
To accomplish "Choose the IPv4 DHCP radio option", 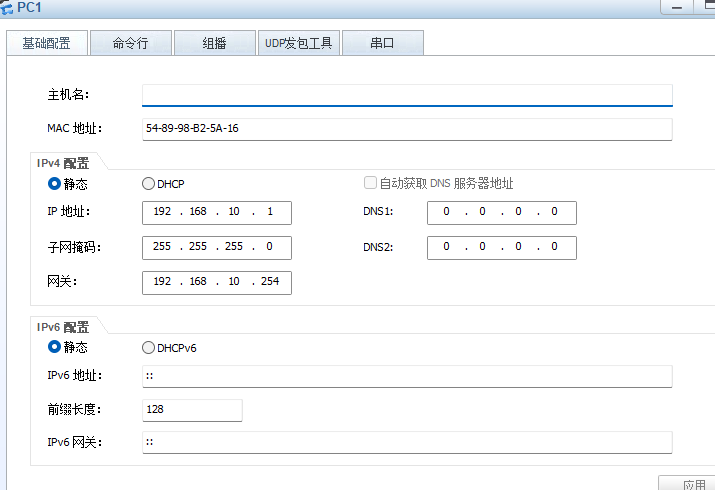I will [x=149, y=184].
